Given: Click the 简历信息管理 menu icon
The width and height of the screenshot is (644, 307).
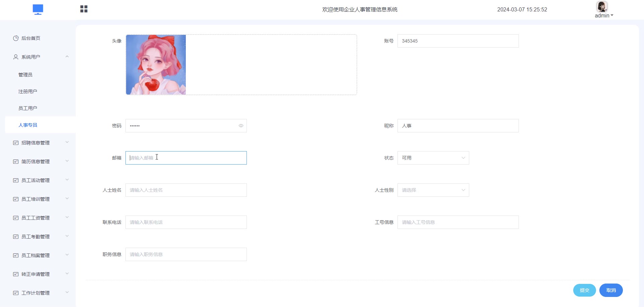Looking at the screenshot, I should click(16, 162).
